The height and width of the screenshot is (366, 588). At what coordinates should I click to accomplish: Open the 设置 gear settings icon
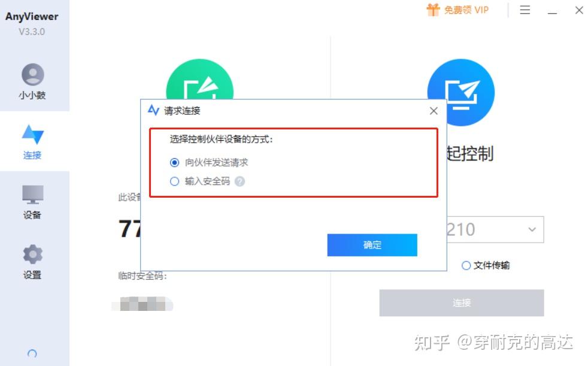click(32, 254)
